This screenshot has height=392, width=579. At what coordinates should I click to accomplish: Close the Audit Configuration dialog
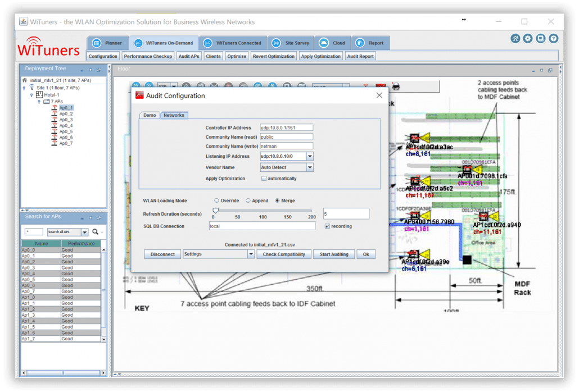[379, 95]
